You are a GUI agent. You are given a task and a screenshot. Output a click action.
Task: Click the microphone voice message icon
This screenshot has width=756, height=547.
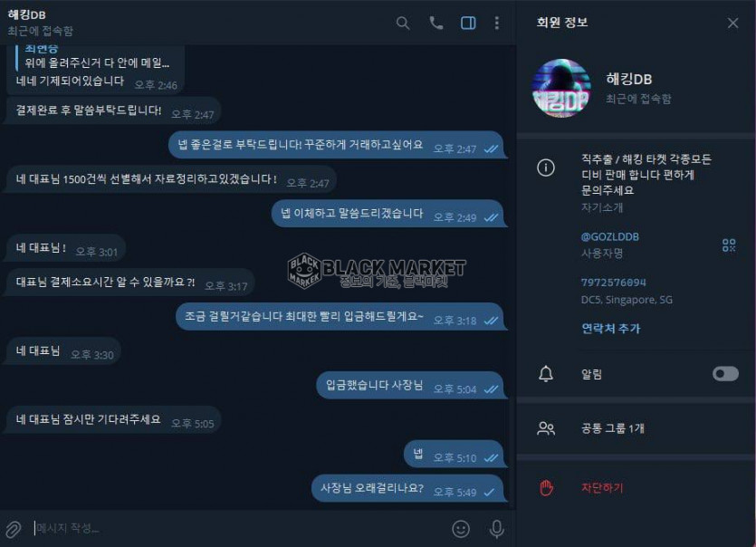(496, 529)
